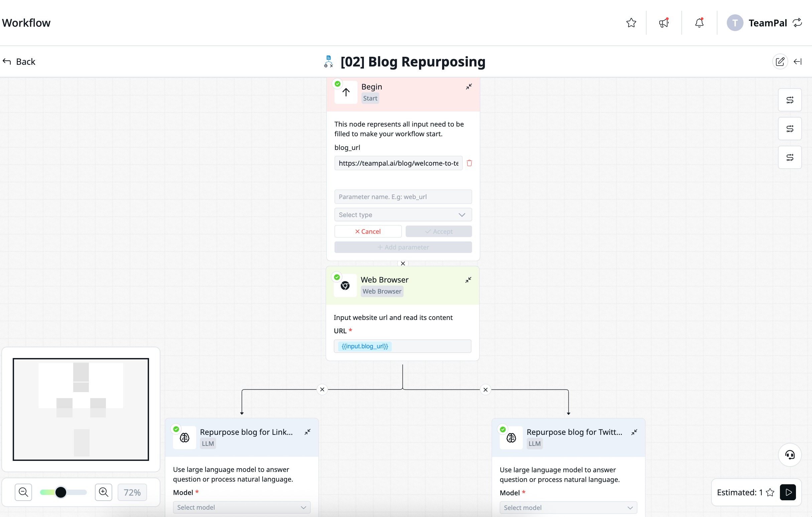Click the favorites star icon in header

(631, 23)
